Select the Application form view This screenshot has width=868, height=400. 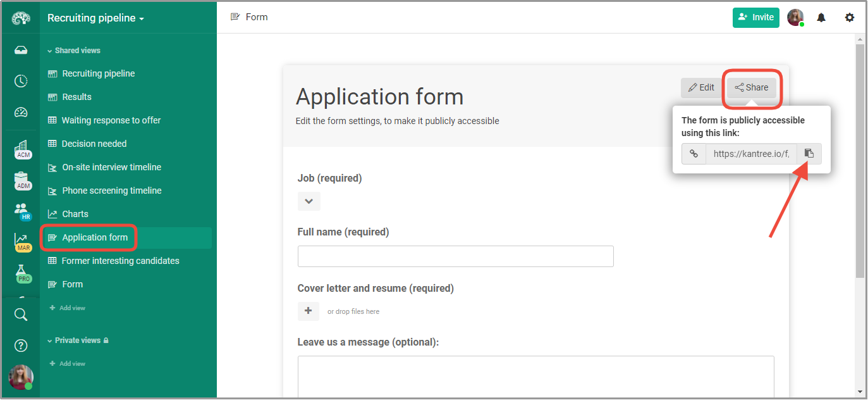tap(126, 237)
